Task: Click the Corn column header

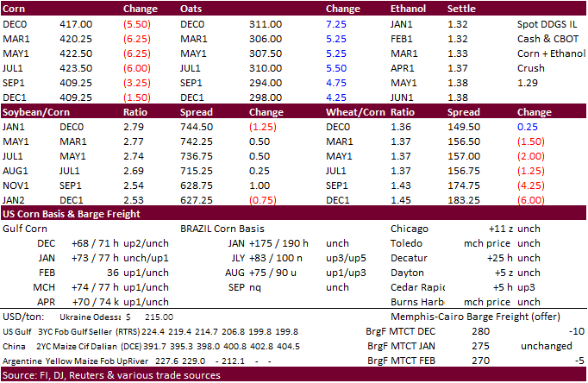Action: pos(16,9)
